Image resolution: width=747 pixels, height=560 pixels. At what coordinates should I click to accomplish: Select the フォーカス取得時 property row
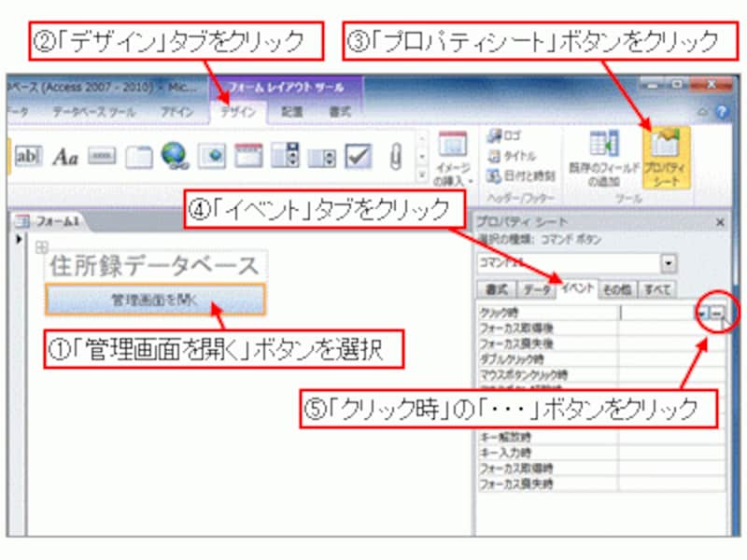point(601,469)
